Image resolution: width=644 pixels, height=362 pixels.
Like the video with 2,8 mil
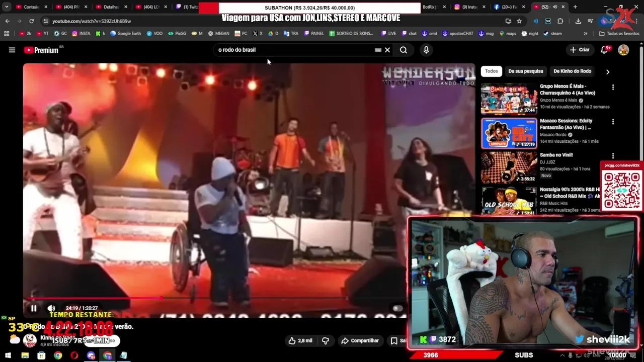[300, 340]
